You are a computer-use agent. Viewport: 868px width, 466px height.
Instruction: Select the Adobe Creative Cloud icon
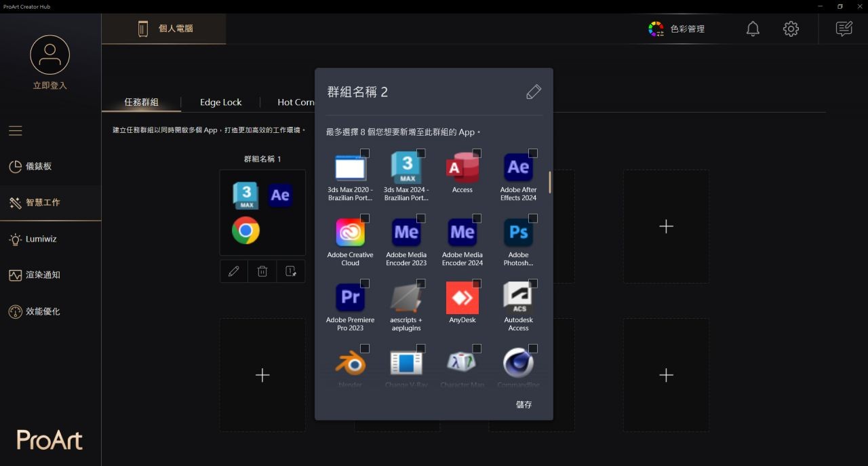tap(350, 233)
